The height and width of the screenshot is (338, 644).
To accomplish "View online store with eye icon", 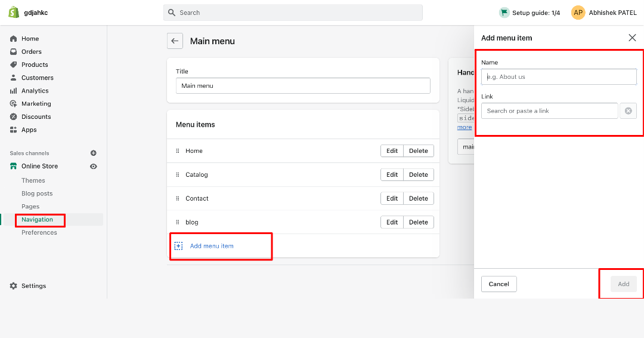I will click(x=94, y=167).
